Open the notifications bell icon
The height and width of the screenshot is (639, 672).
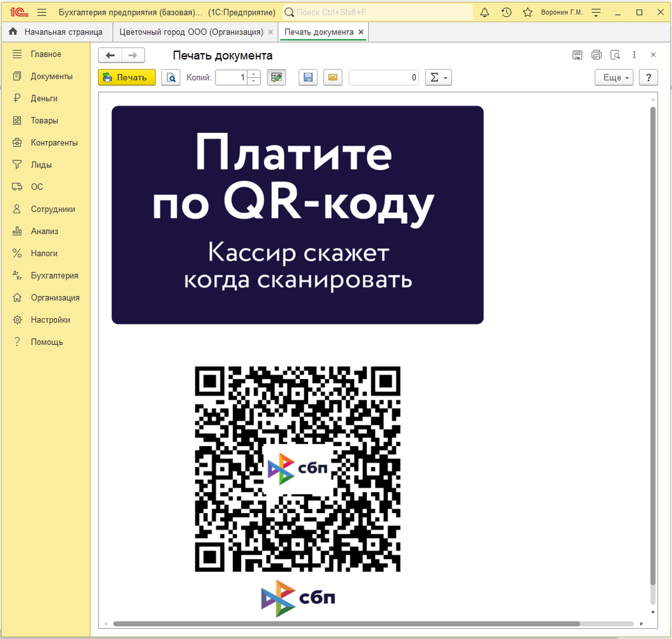pyautogui.click(x=484, y=12)
